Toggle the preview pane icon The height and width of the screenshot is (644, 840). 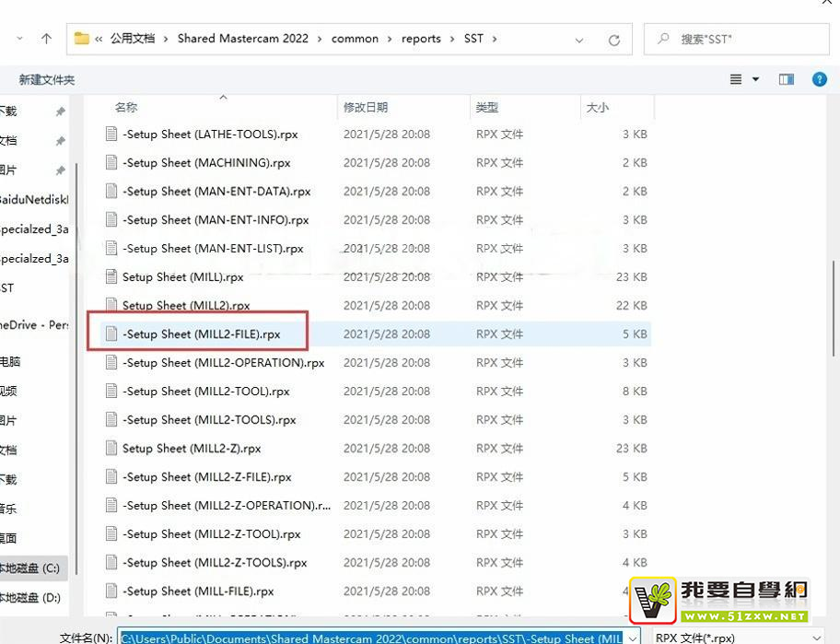pyautogui.click(x=786, y=79)
